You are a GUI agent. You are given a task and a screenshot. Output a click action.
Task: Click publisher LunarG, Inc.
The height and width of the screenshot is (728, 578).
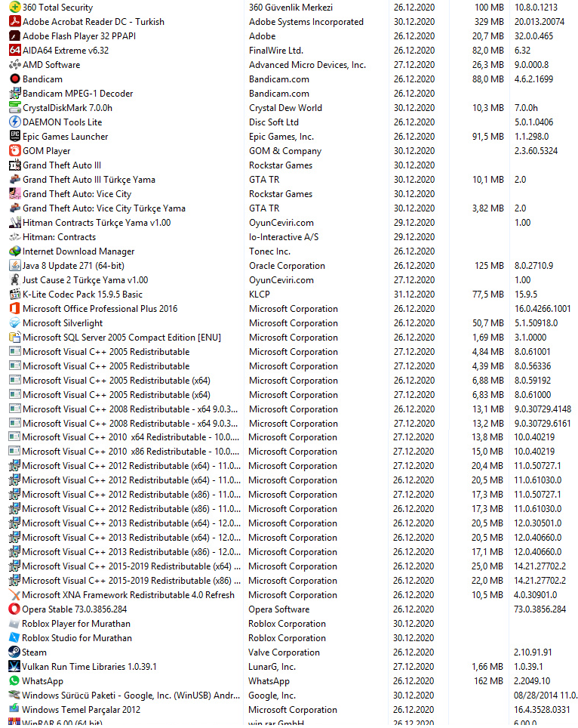(x=272, y=667)
